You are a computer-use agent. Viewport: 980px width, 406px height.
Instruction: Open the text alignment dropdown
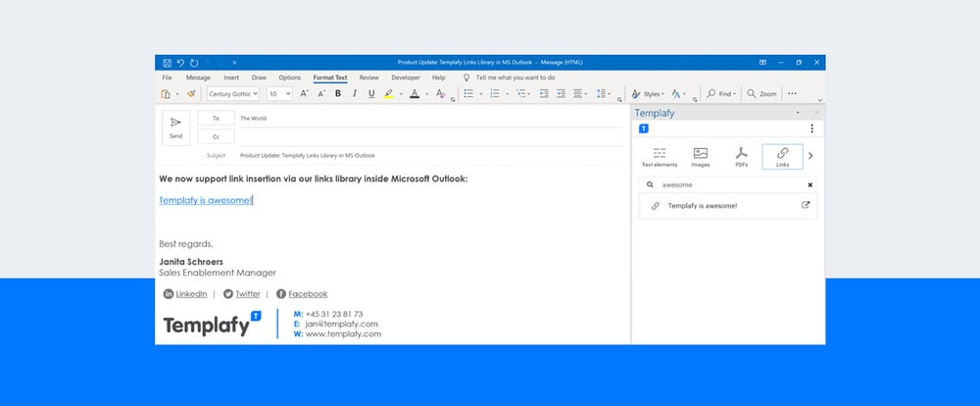click(580, 94)
